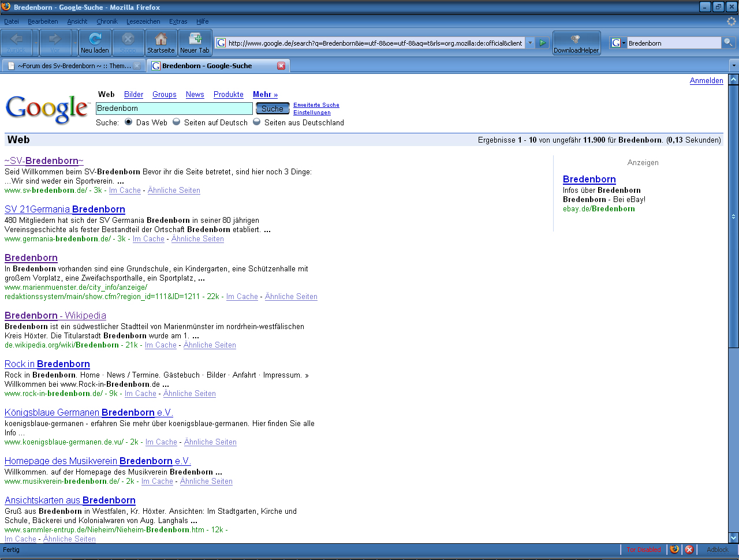Click the Google logo
The width and height of the screenshot is (739, 560).
point(47,109)
